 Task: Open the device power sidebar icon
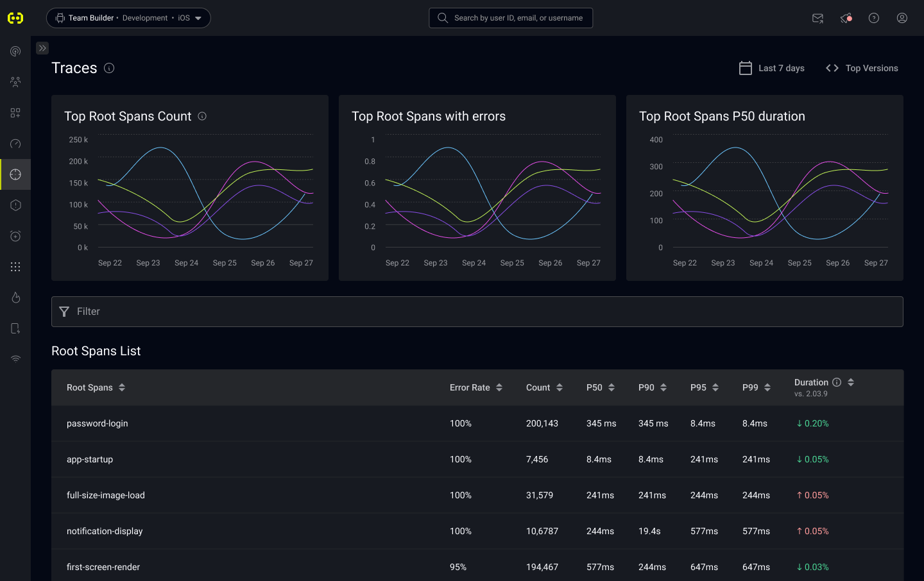click(15, 328)
